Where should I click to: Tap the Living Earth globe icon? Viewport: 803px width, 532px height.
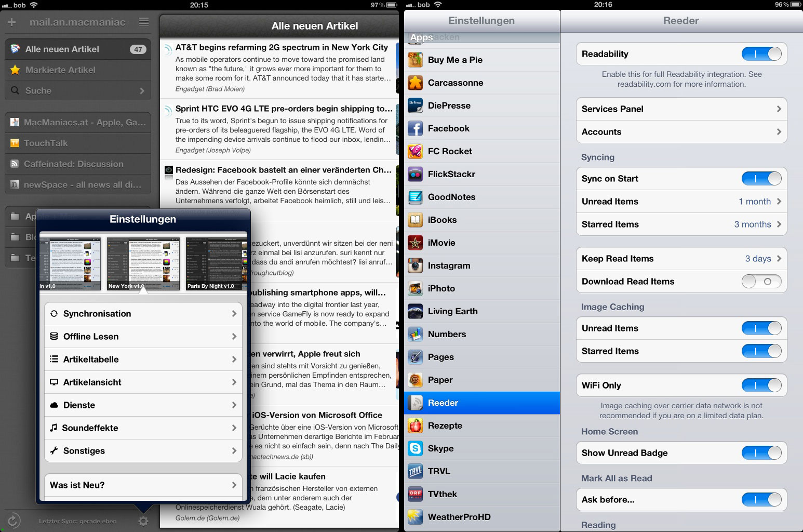pos(415,311)
